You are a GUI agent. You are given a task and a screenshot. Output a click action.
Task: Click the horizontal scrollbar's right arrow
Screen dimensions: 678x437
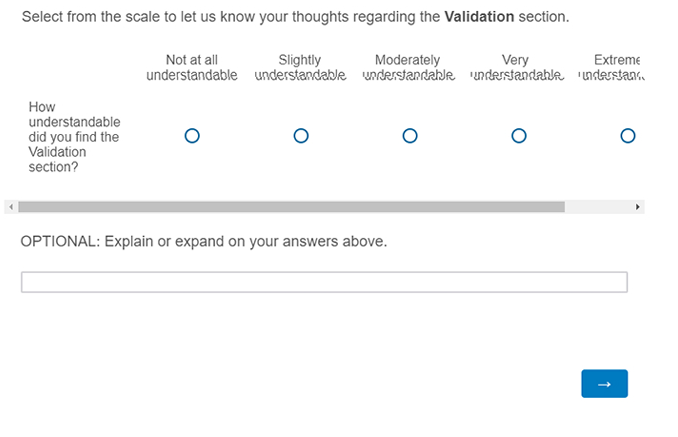(x=637, y=207)
